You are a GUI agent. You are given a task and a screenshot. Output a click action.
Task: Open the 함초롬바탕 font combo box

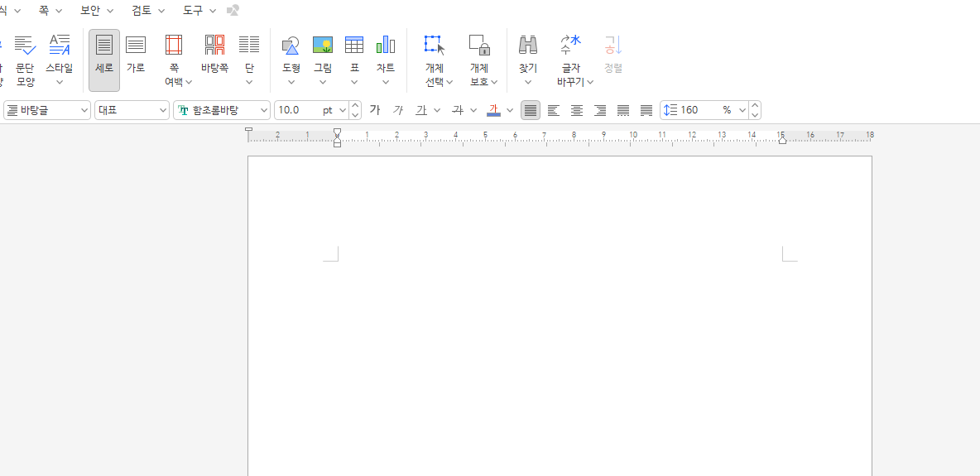coord(222,110)
